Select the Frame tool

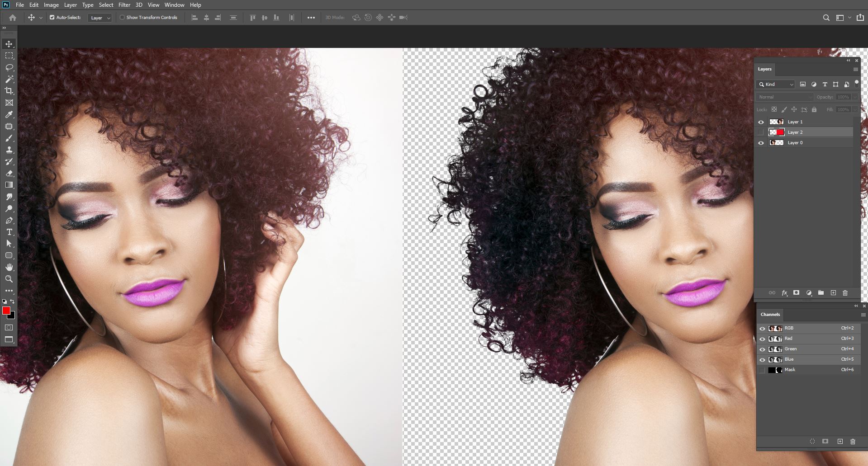pyautogui.click(x=9, y=103)
